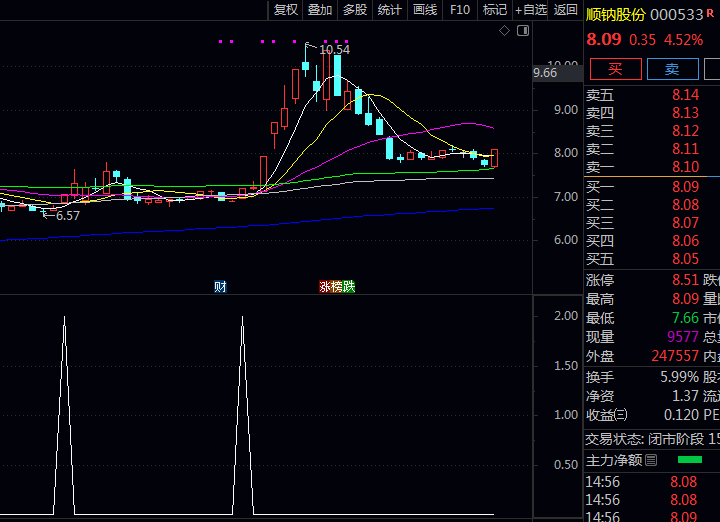
Task: Click the green bar next to 主力净额
Action: [x=689, y=460]
